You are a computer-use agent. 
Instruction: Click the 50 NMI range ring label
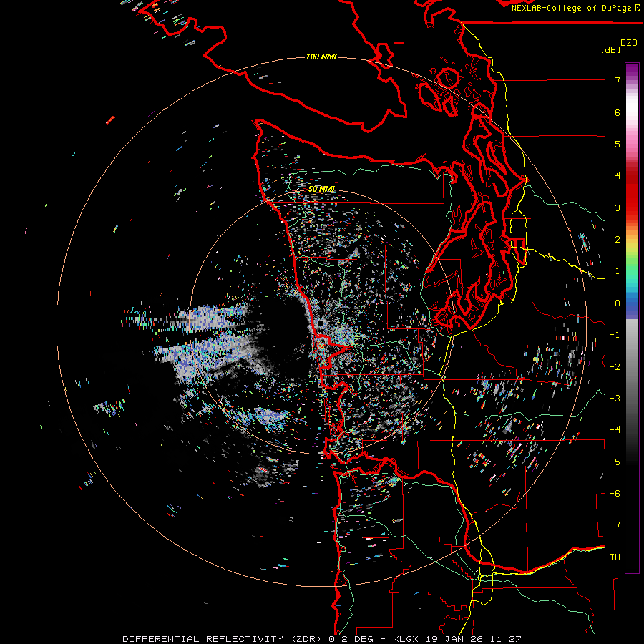click(321, 189)
